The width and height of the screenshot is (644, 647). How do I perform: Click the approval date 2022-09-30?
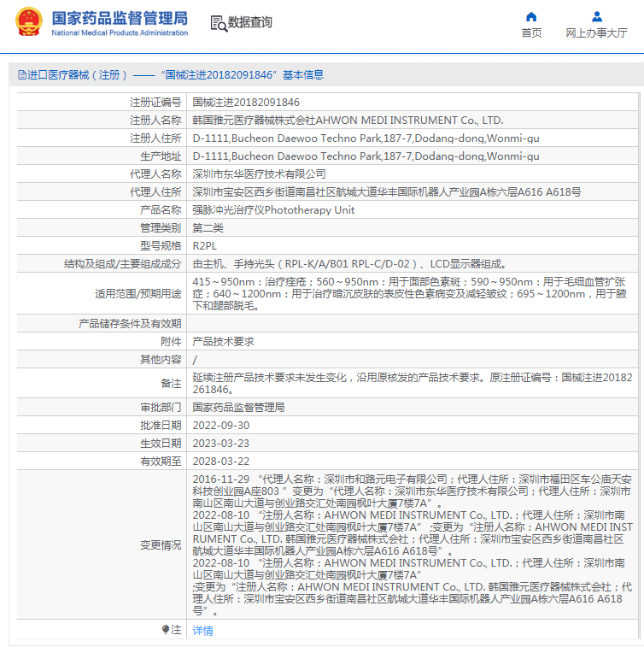pos(221,425)
